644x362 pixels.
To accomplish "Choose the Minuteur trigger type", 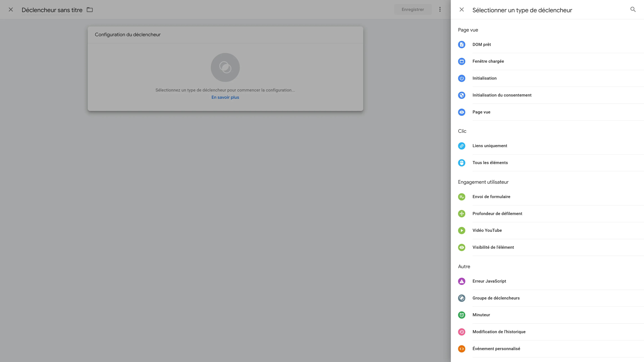I will [x=551, y=315].
